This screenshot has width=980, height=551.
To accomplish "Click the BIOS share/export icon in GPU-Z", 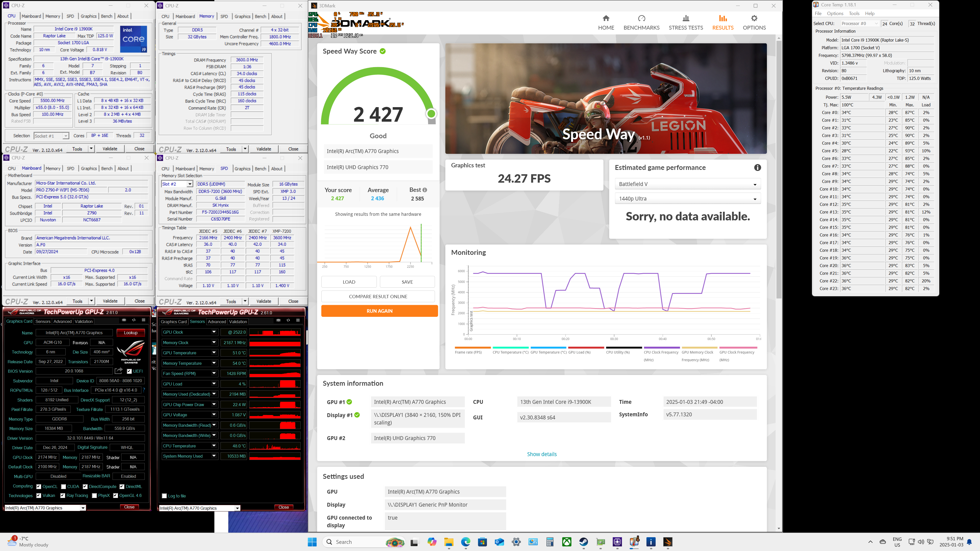I will pyautogui.click(x=119, y=371).
